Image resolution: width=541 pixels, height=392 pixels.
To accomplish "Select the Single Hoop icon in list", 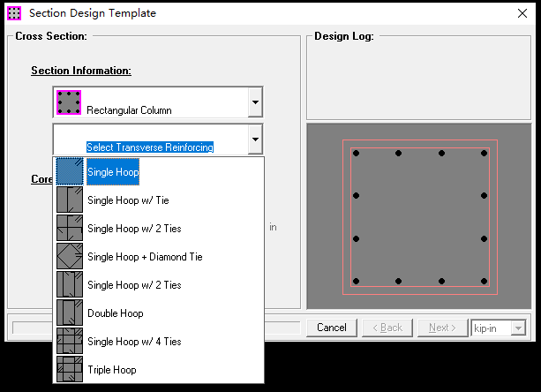I will pos(70,171).
